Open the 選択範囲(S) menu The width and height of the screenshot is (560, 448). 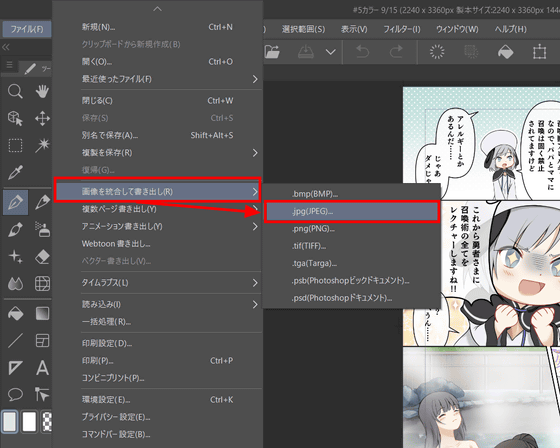(x=303, y=29)
